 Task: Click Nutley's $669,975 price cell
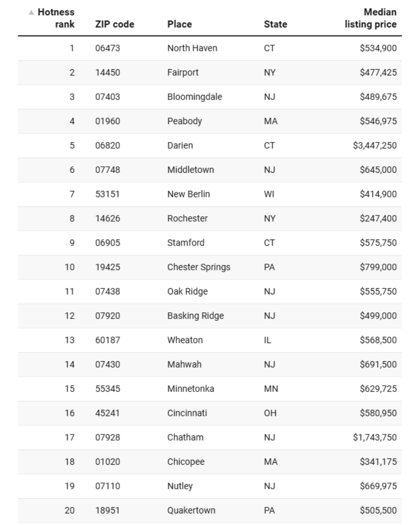coord(378,486)
